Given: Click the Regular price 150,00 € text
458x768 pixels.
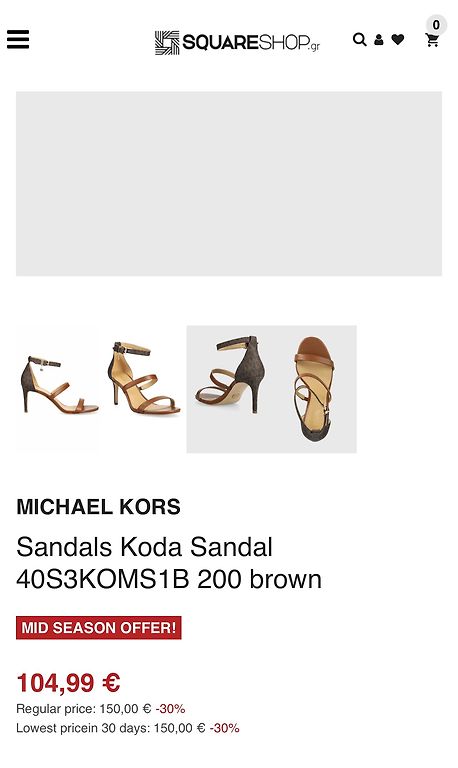Looking at the screenshot, I should (84, 709).
